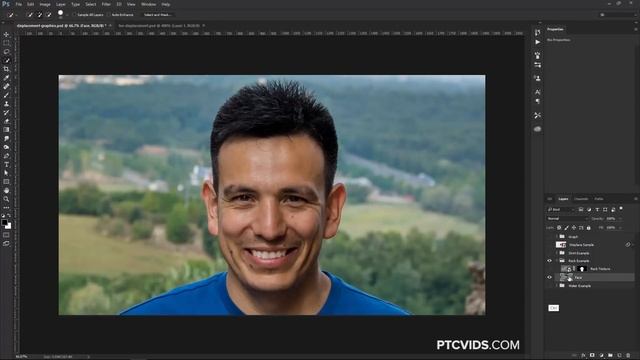Select the Rectangular Marquee tool
Image resolution: width=640 pixels, height=360 pixels.
[6, 43]
